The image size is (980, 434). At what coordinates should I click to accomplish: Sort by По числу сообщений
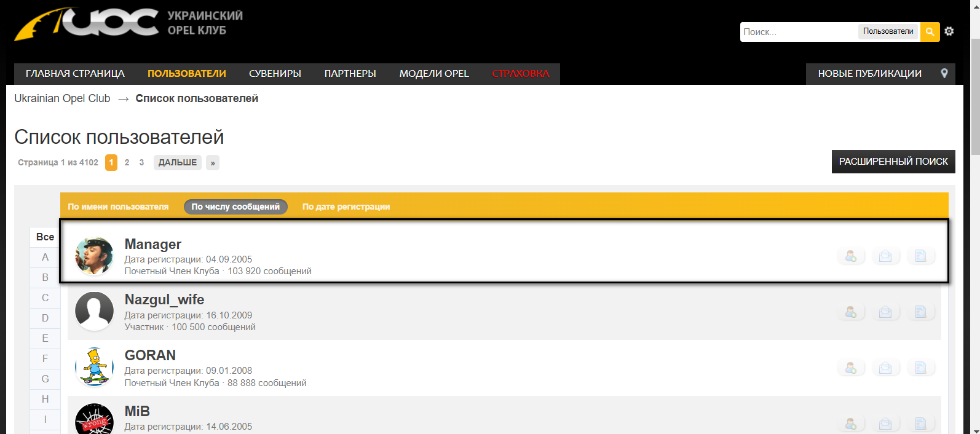pyautogui.click(x=235, y=207)
